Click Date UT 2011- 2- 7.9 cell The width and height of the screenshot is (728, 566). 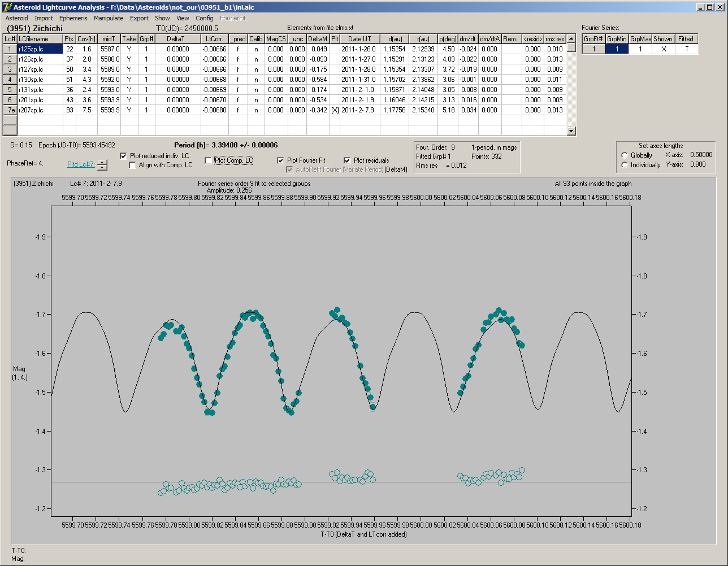pos(360,110)
